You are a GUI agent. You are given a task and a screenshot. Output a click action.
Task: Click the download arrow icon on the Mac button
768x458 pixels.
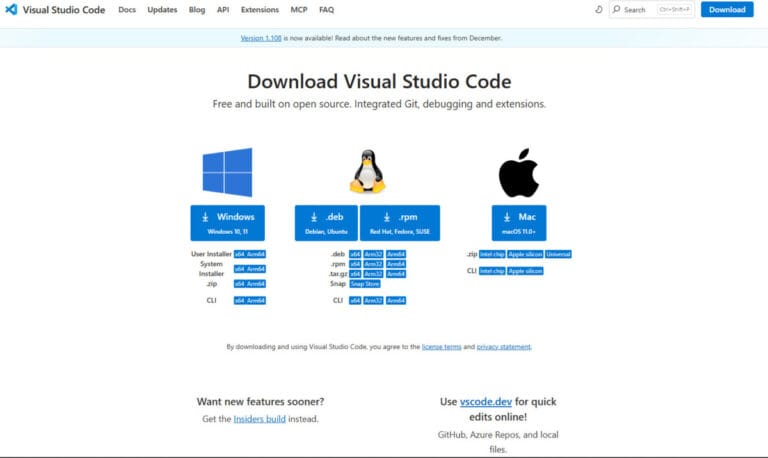click(x=507, y=217)
